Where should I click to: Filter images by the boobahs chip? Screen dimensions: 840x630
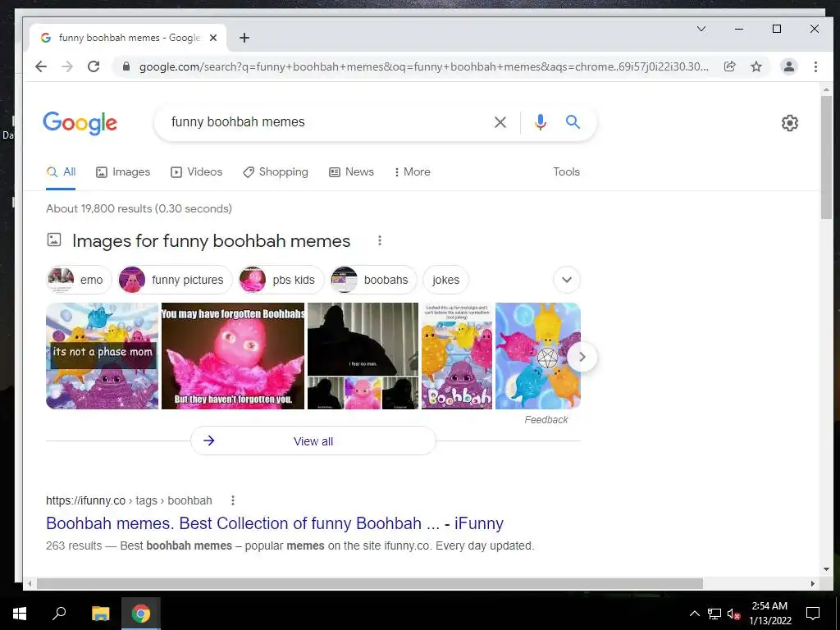click(373, 280)
